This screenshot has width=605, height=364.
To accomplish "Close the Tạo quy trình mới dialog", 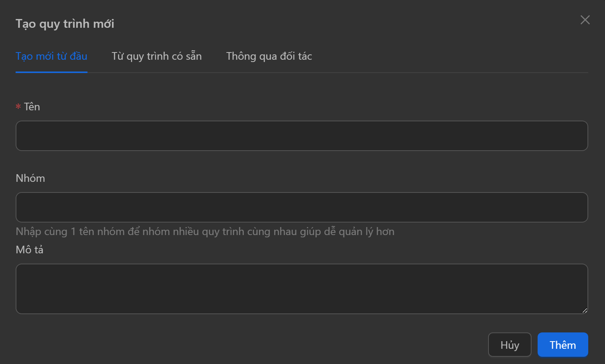I will click(x=585, y=20).
